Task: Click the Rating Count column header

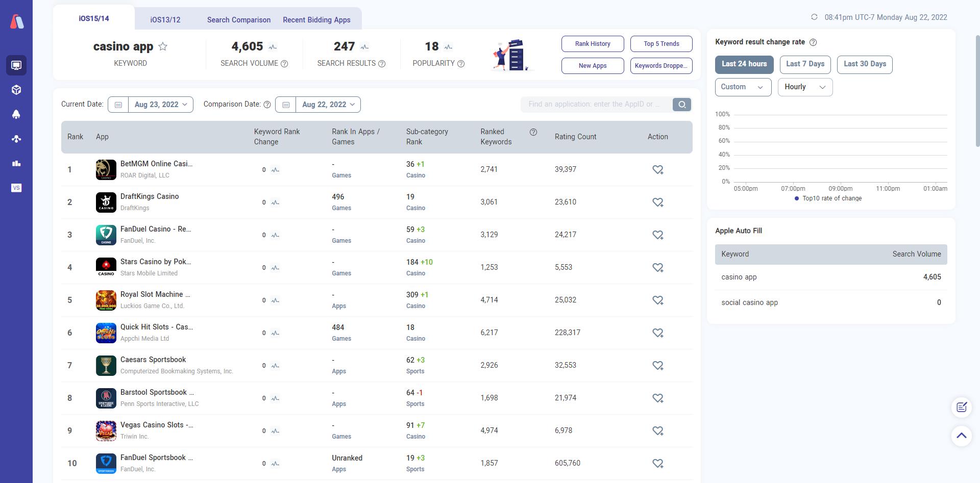Action: (575, 137)
